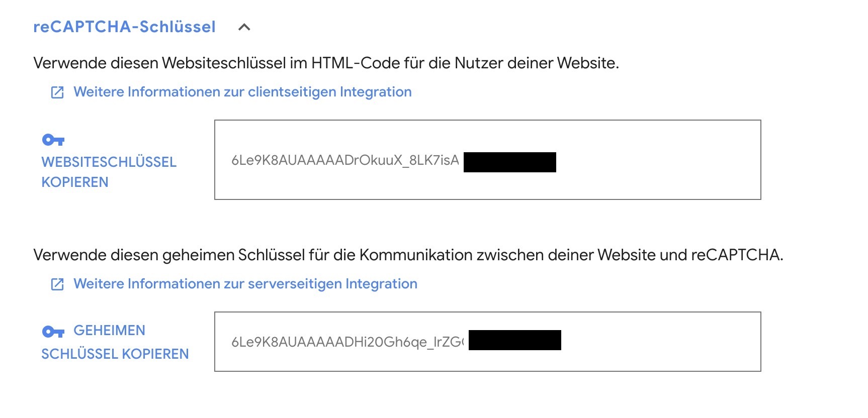Collapse the reCAPTCHA-Schlüssel section chevron
The image size is (868, 418).
pyautogui.click(x=244, y=27)
